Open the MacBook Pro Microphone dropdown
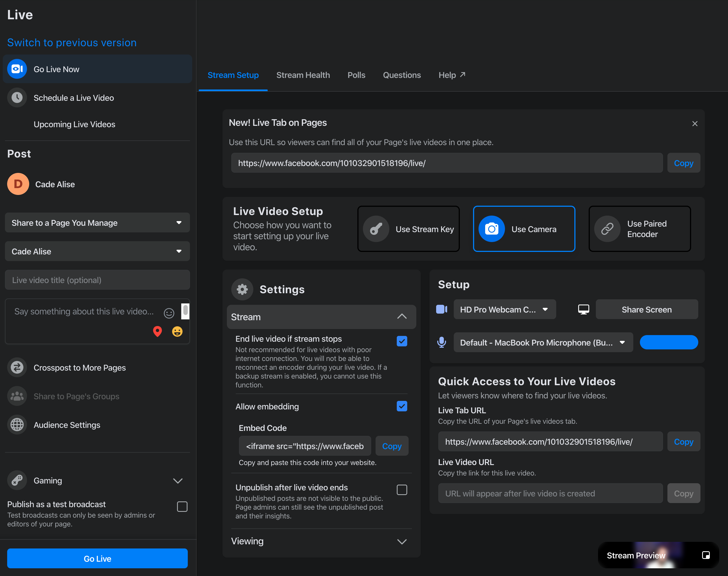728x576 pixels. [543, 343]
